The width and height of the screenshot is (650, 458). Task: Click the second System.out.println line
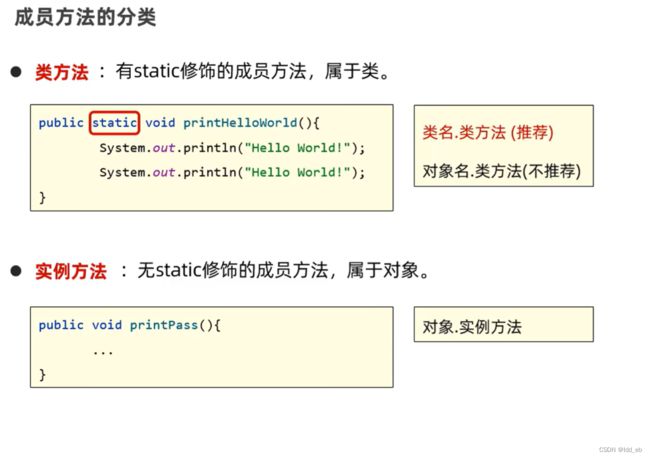(x=232, y=172)
